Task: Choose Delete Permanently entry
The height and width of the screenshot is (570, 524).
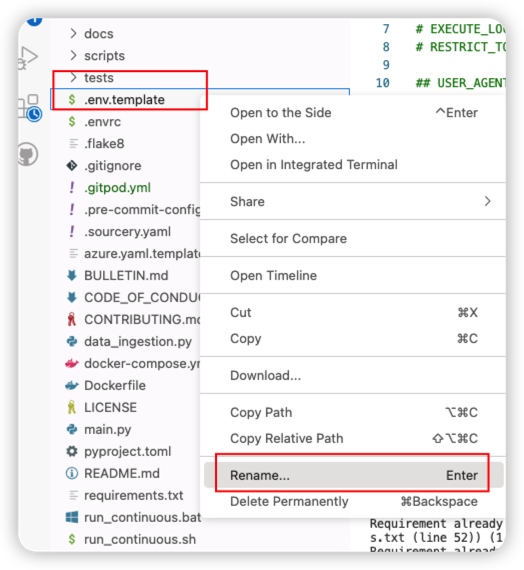Action: (353, 501)
